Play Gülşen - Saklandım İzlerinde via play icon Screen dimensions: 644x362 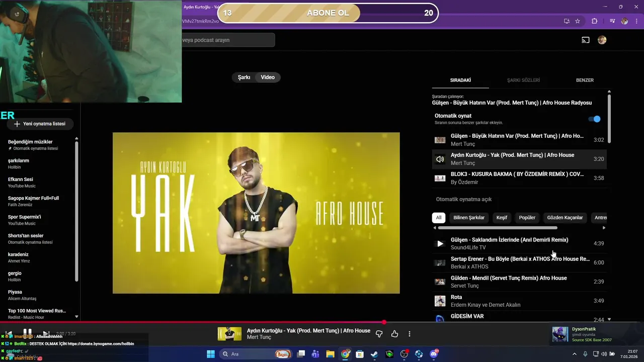[440, 243]
